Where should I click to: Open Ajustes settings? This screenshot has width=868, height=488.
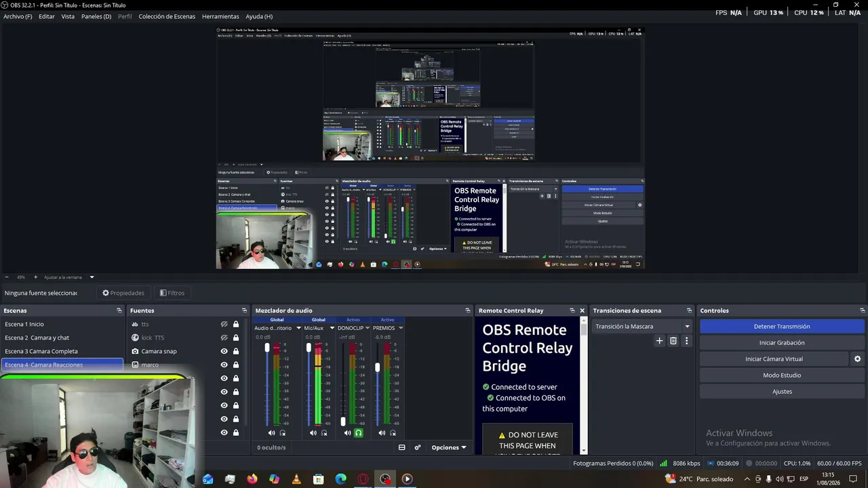(782, 392)
